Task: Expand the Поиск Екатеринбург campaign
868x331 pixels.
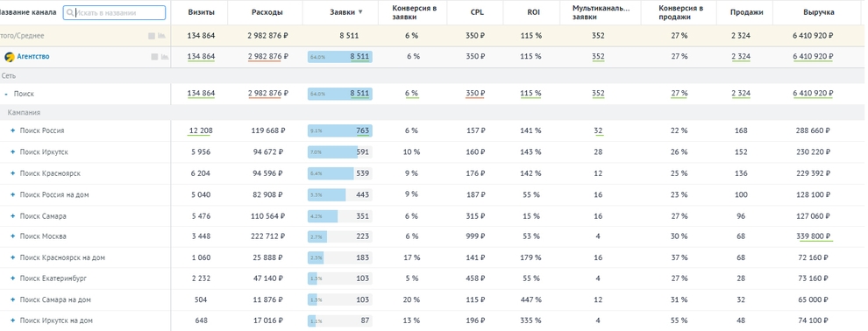Action: click(12, 279)
